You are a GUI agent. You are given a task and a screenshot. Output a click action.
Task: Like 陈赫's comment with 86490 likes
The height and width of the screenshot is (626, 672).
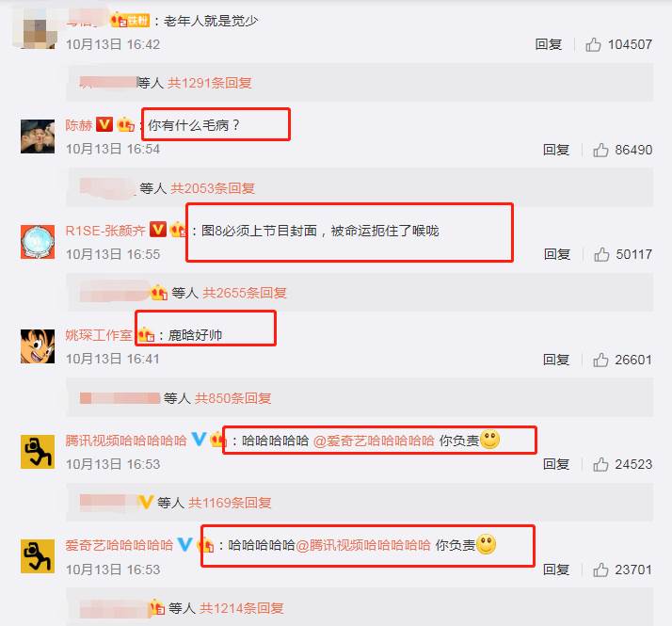600,150
